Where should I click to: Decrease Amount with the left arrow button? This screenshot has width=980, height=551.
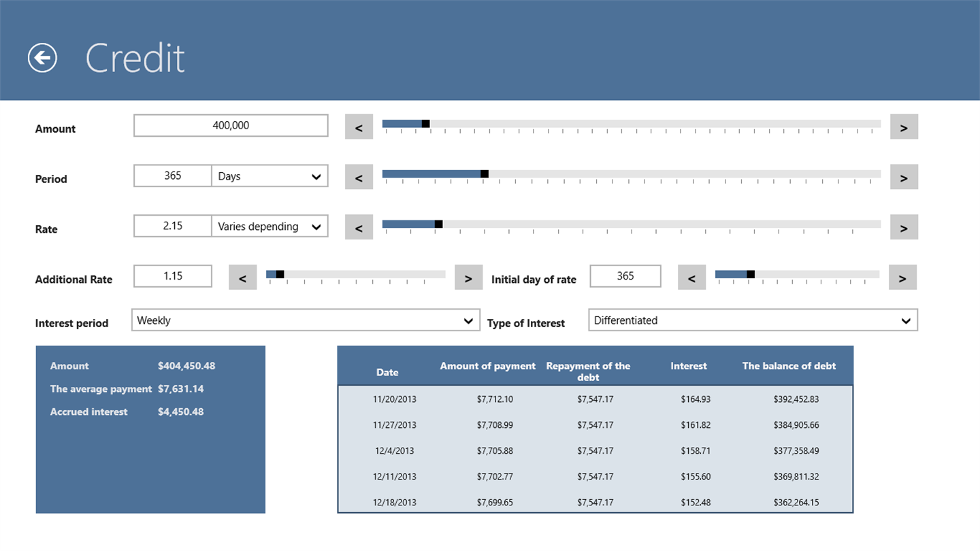click(359, 127)
